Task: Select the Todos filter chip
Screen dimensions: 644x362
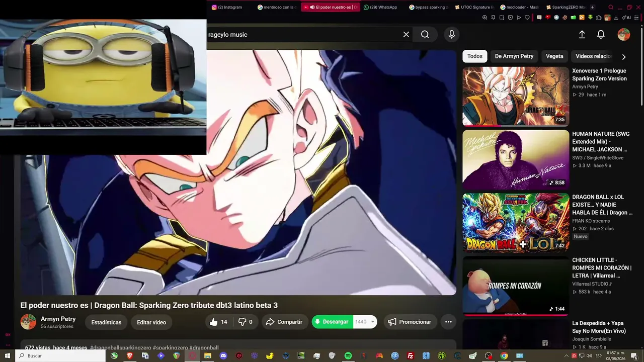Action: click(474, 56)
